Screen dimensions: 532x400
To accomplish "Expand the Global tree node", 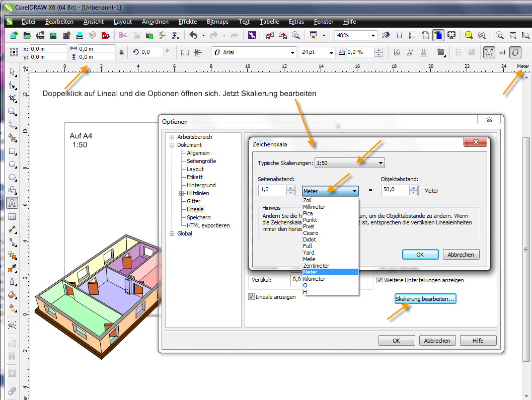I will coord(172,234).
